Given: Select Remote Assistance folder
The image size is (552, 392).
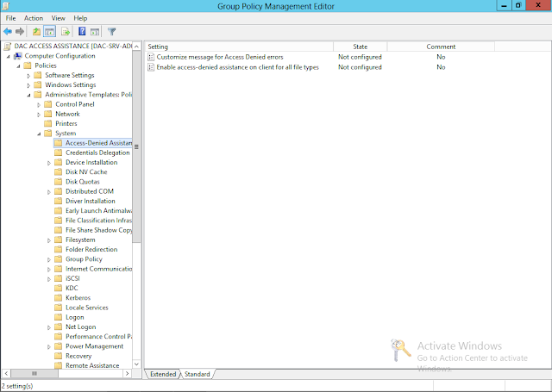Looking at the screenshot, I should click(92, 365).
